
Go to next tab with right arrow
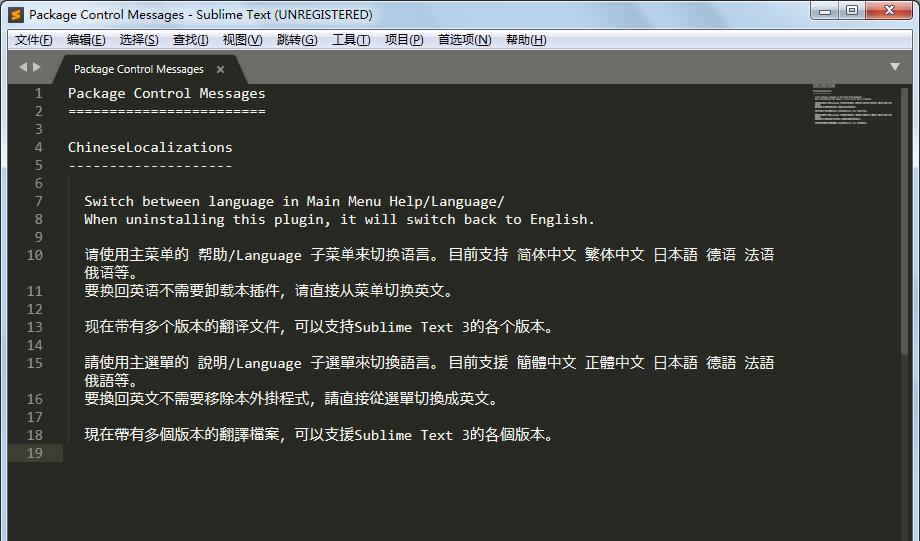(x=37, y=67)
